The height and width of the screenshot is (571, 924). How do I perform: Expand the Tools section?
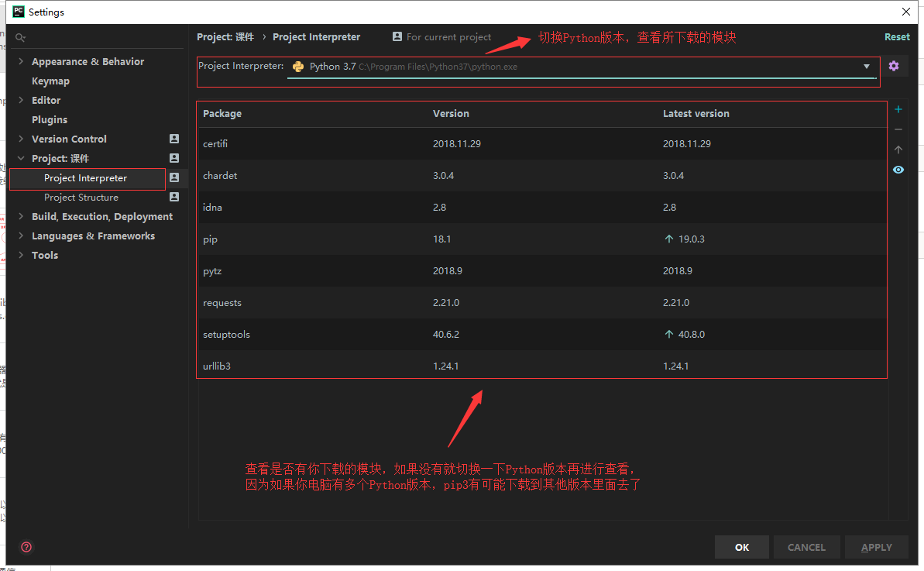21,255
